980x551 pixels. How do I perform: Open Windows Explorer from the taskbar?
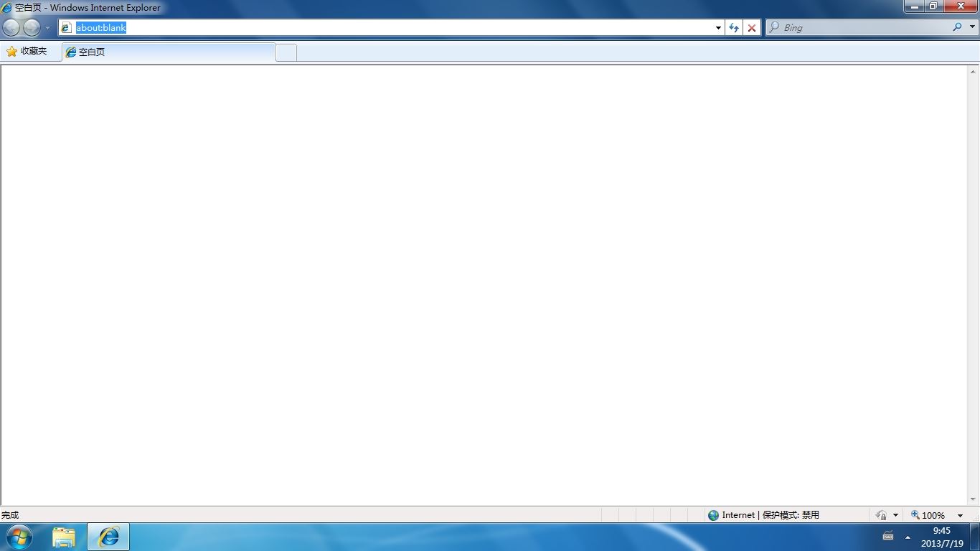[64, 537]
